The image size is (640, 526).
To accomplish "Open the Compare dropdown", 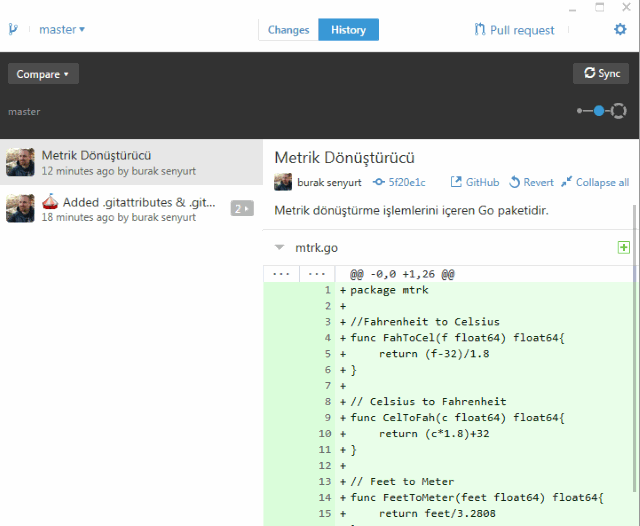I will point(43,74).
